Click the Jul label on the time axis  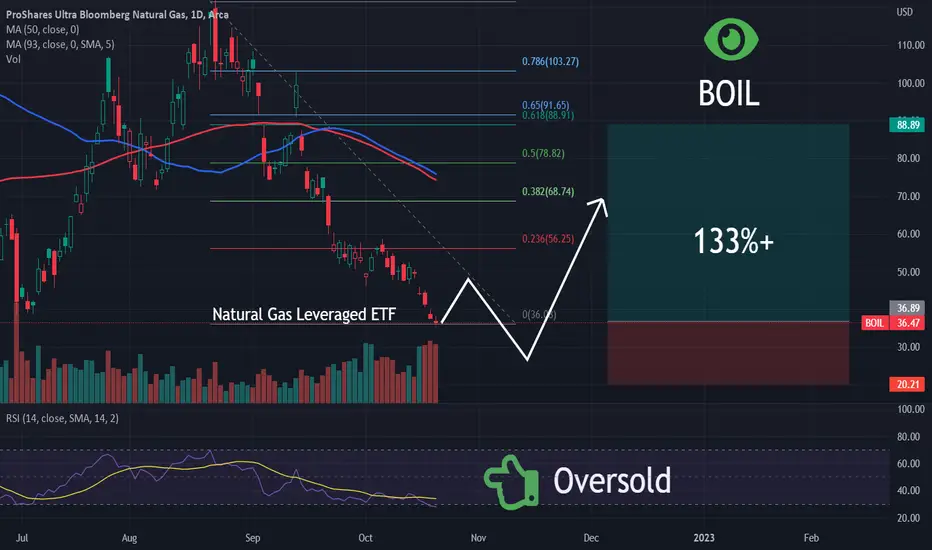point(22,538)
